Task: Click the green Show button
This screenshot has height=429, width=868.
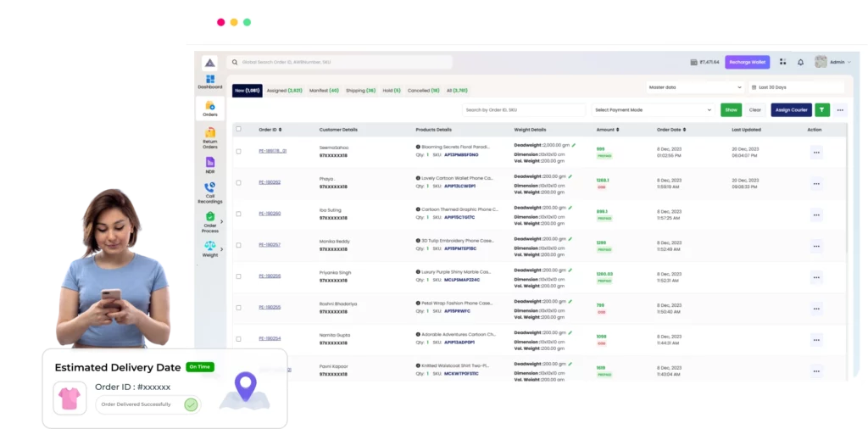Action: (x=732, y=109)
